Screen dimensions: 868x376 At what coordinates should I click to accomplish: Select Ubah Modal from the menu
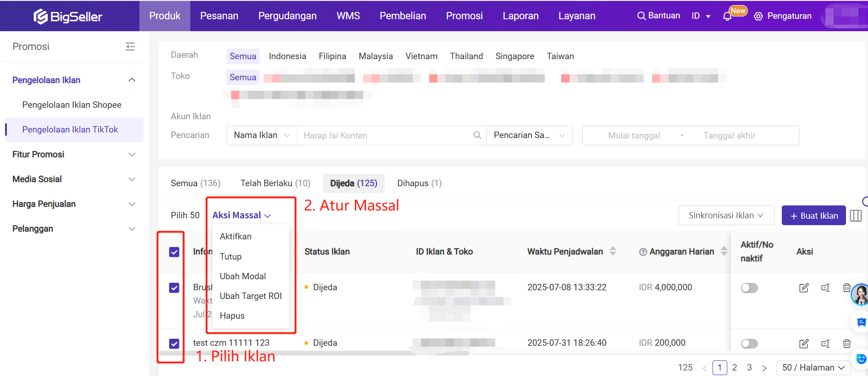pyautogui.click(x=251, y=276)
